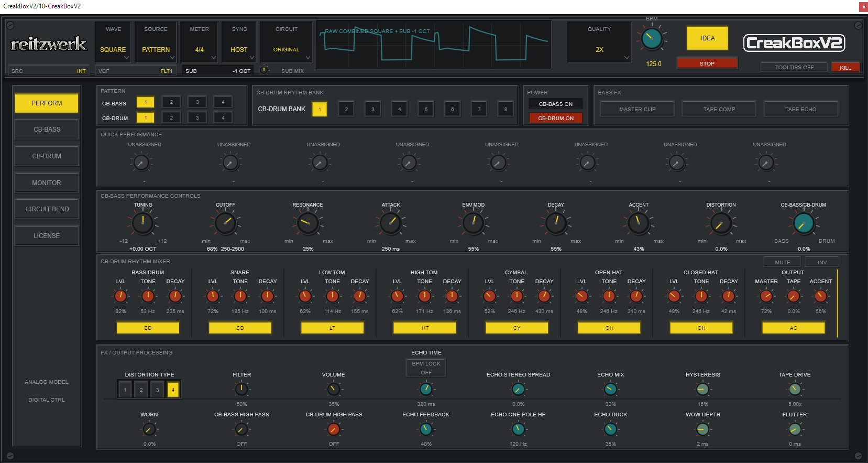Toggle the CB-DRUM ON power button
The width and height of the screenshot is (868, 463).
[556, 118]
